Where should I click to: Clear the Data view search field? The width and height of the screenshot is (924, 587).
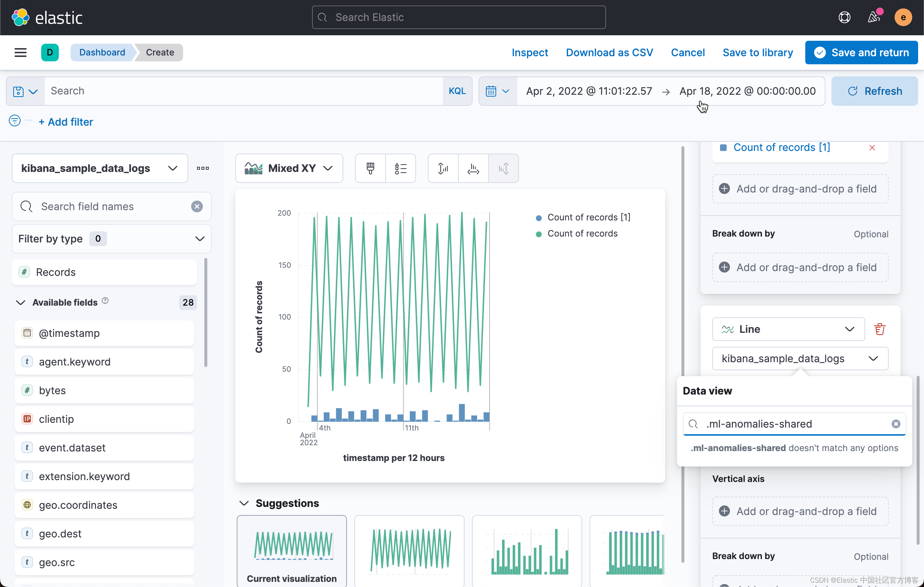(x=896, y=424)
